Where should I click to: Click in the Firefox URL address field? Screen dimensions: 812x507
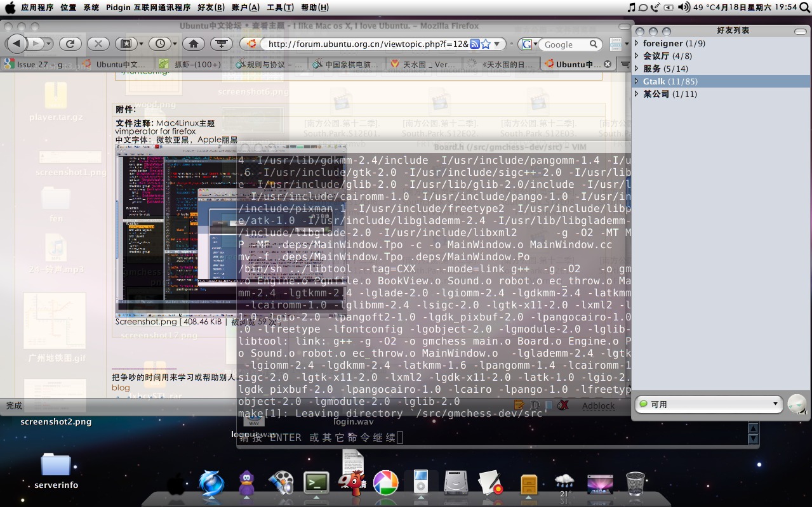(x=367, y=44)
